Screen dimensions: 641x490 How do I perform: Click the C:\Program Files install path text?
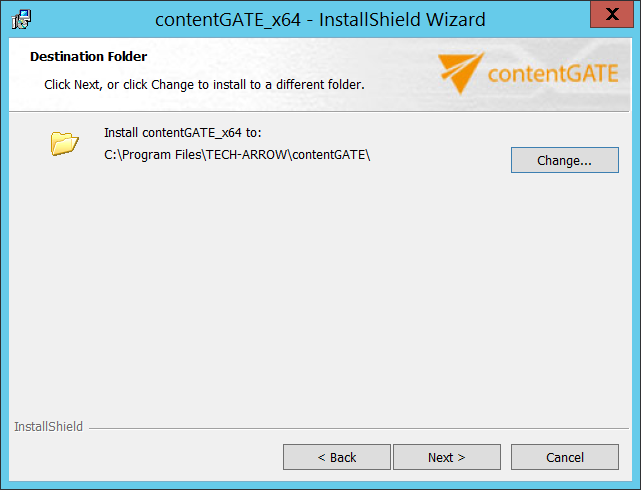[x=237, y=154]
